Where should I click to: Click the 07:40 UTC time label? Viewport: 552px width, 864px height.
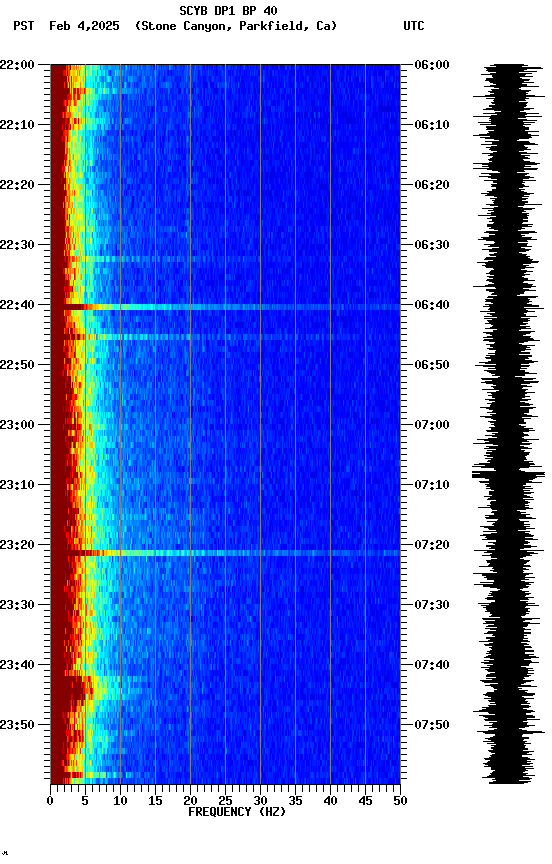pos(432,666)
